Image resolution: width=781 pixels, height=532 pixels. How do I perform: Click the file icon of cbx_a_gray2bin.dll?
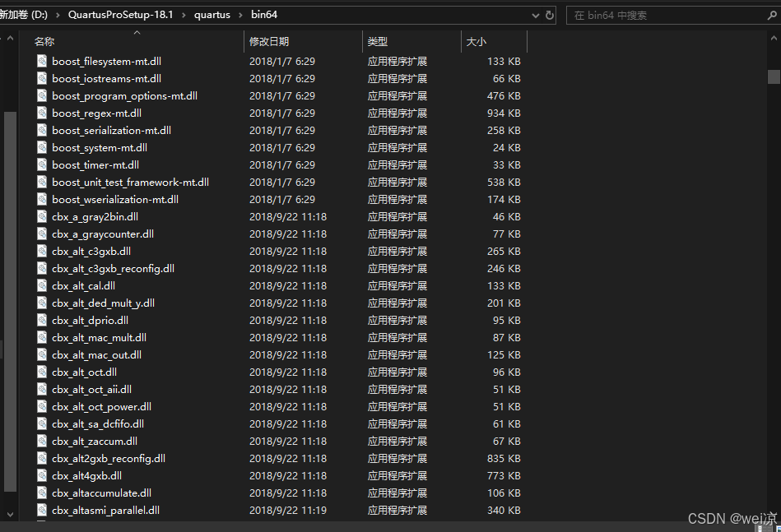(42, 216)
